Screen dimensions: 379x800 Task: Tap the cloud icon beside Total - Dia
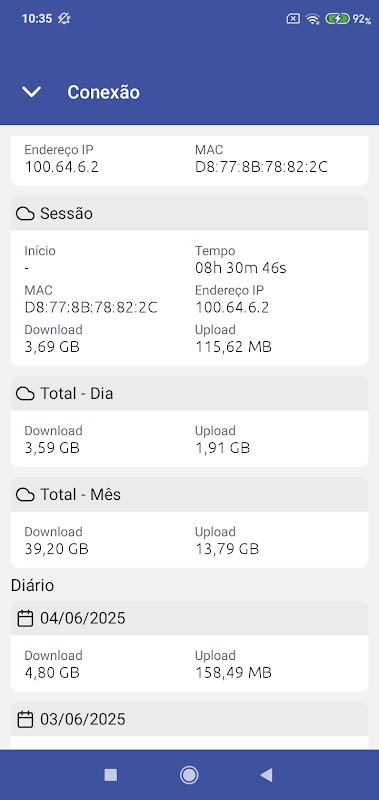[x=25, y=394]
